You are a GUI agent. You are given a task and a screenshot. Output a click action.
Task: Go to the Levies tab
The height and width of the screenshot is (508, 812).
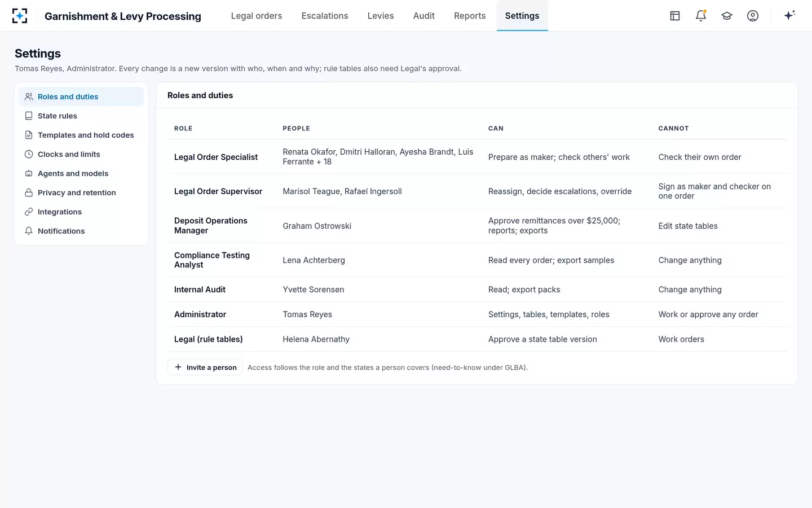click(x=381, y=16)
